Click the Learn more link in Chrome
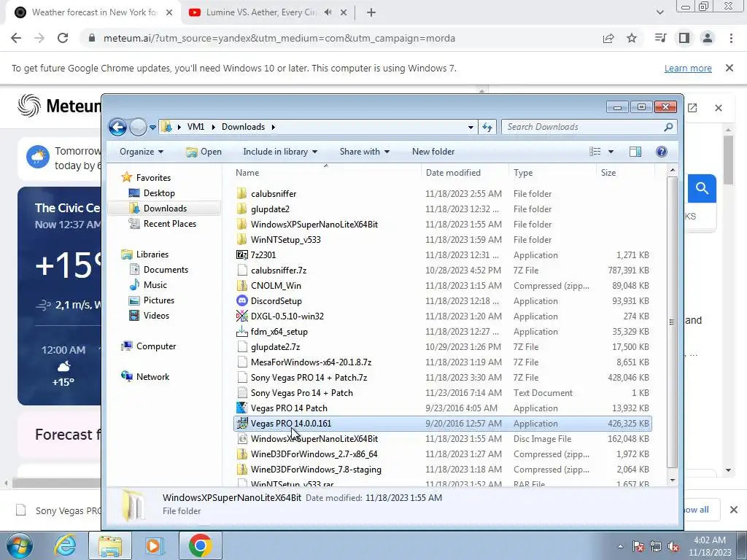This screenshot has height=560, width=747. pyautogui.click(x=688, y=68)
